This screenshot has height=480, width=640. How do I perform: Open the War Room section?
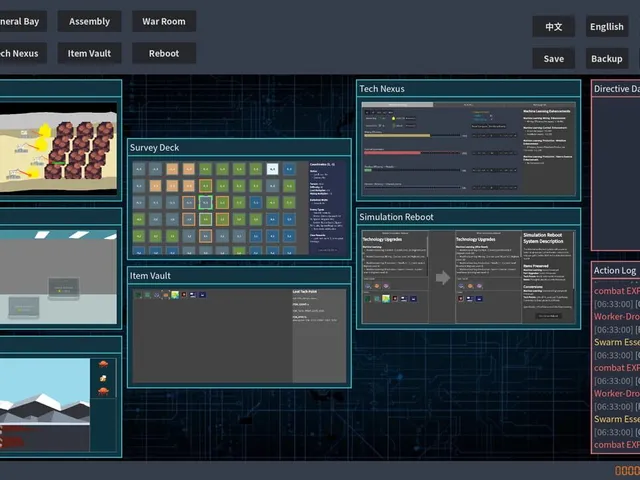click(x=164, y=21)
